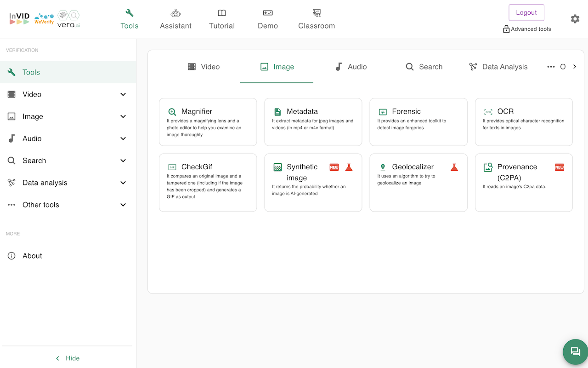This screenshot has height=368, width=588.
Task: Open the CheckGif tool card
Action: point(208,183)
